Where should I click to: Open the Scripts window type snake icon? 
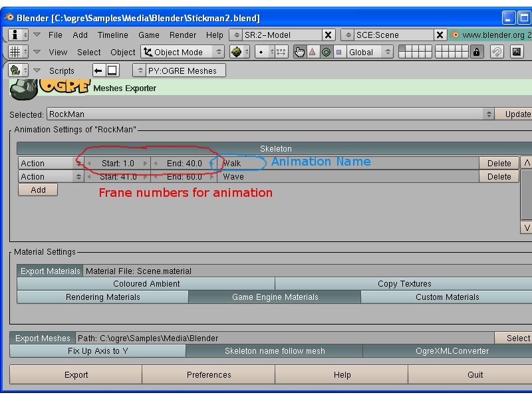[x=18, y=70]
